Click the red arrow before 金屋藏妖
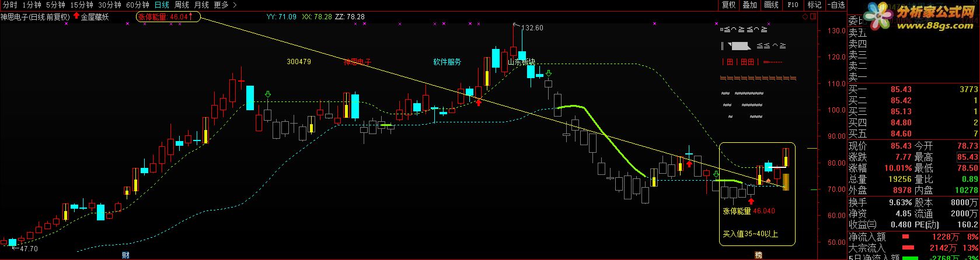Screen dimensions: 980x260 click(x=76, y=17)
